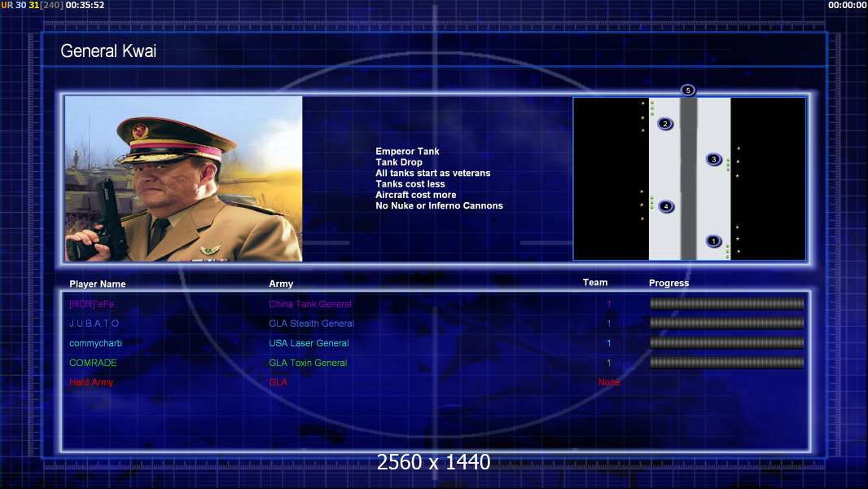Click 'Aircraft cost more' text

coord(416,195)
